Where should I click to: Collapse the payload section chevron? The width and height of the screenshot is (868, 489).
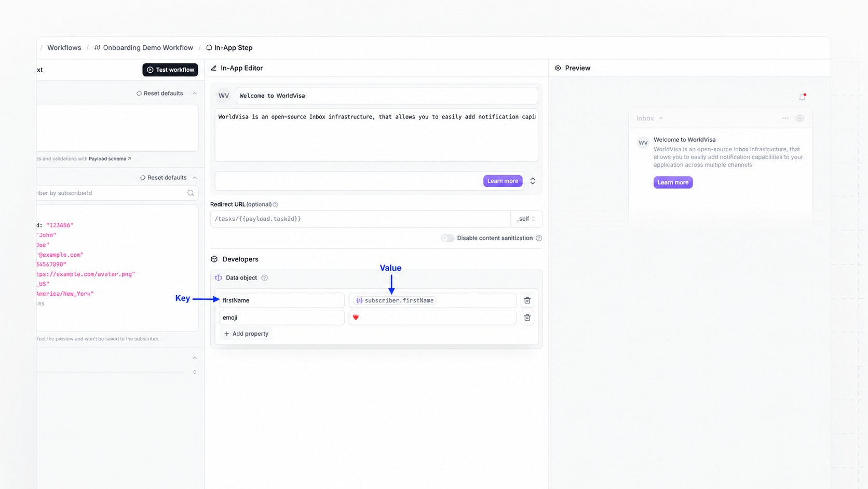pos(195,94)
